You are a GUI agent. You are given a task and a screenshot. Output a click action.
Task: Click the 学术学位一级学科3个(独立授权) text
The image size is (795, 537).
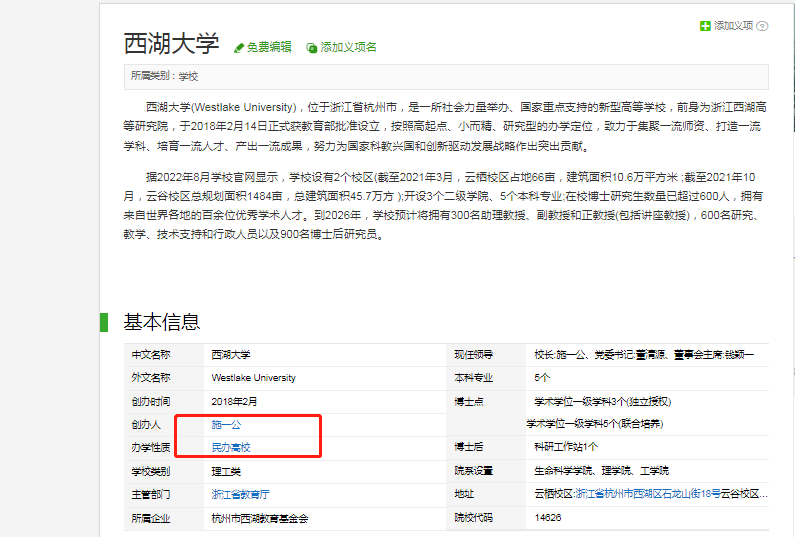[603, 402]
